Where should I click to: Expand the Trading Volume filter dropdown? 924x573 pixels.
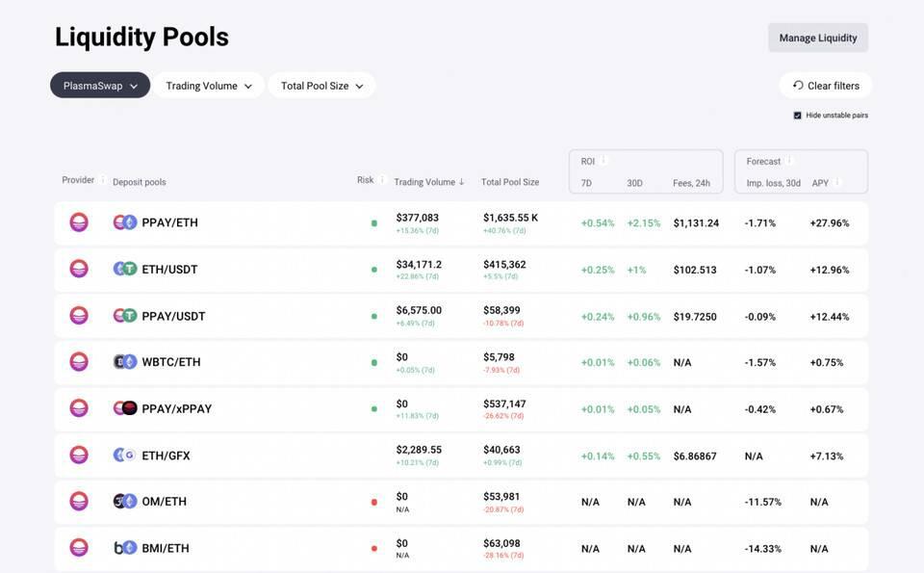click(x=209, y=86)
